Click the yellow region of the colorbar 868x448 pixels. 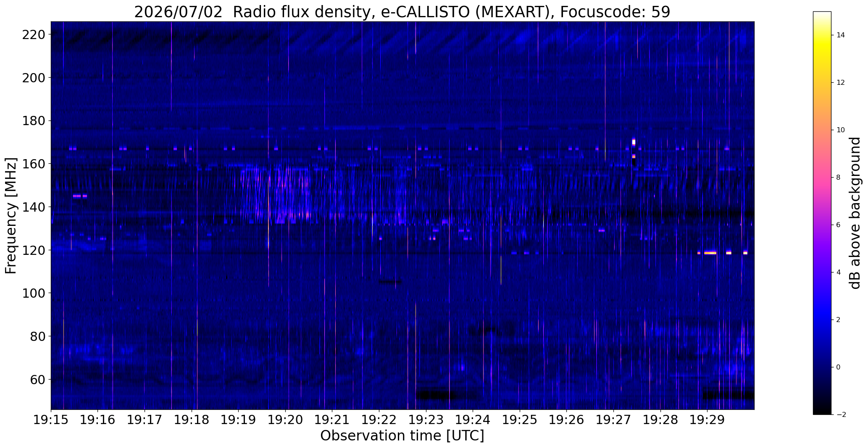coord(822,47)
